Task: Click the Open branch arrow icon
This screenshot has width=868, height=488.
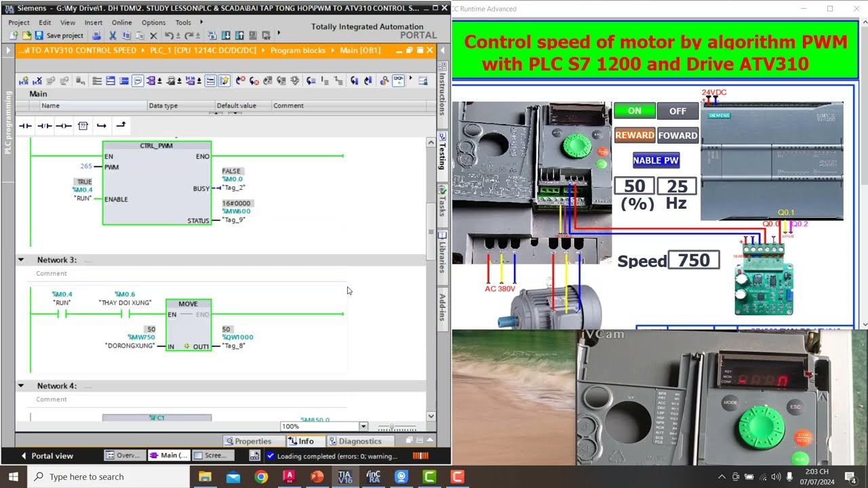Action: [102, 125]
